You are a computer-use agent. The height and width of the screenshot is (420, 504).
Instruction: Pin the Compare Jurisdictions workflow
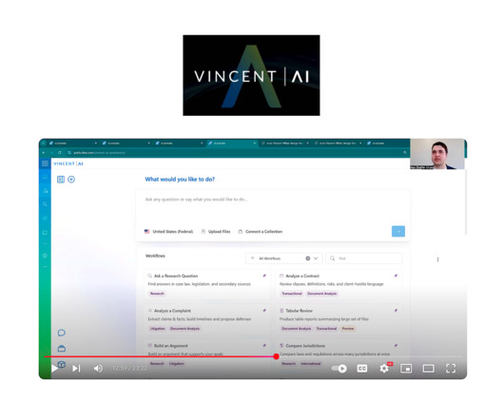396,346
